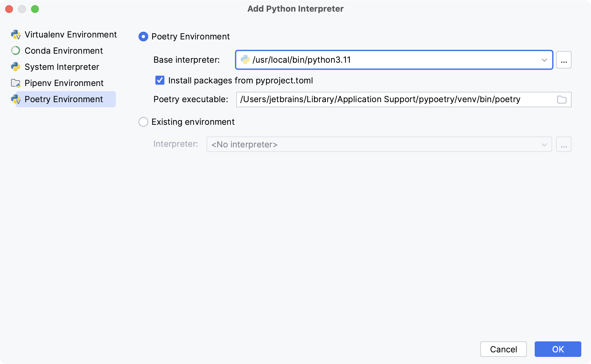Switch to Virtualenv Environment in sidebar
Image resolution: width=591 pixels, height=364 pixels.
tap(71, 35)
